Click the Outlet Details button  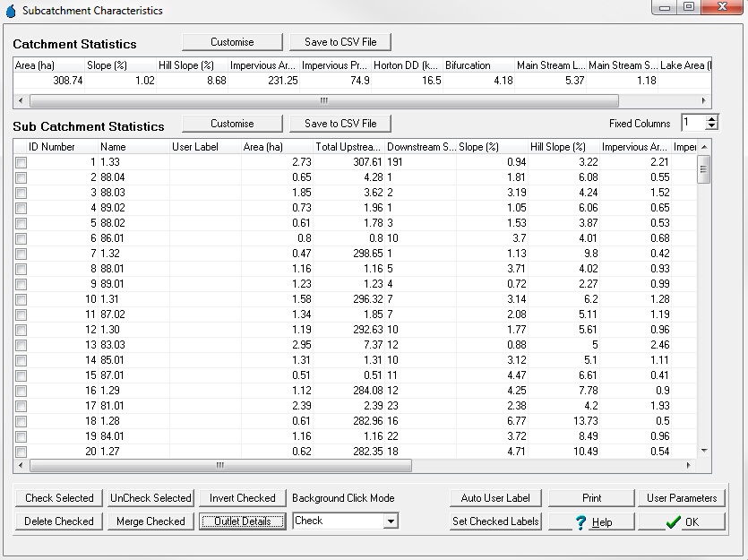(x=242, y=521)
